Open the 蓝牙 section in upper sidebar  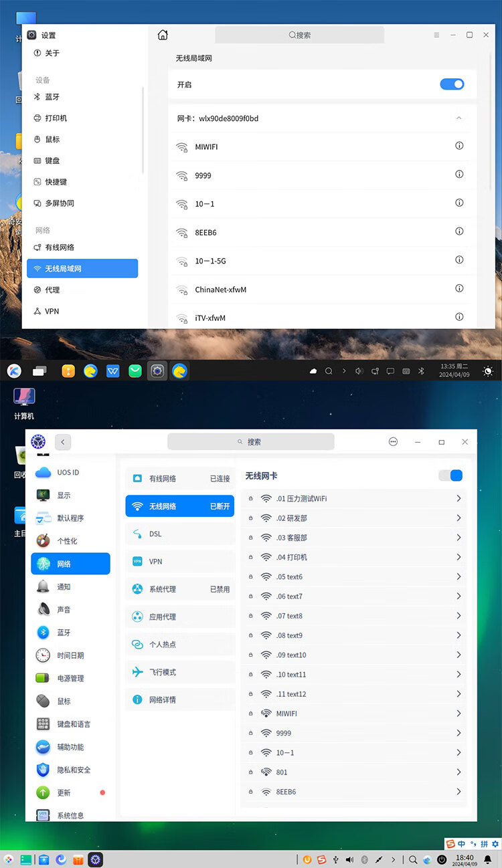coord(52,97)
